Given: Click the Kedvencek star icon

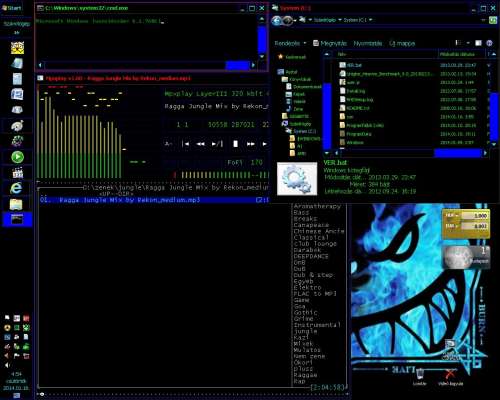Looking at the screenshot, I should click(x=280, y=57).
